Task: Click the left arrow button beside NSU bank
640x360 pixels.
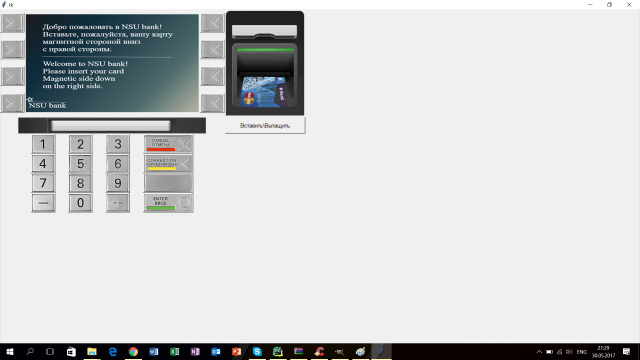Action: click(x=12, y=103)
